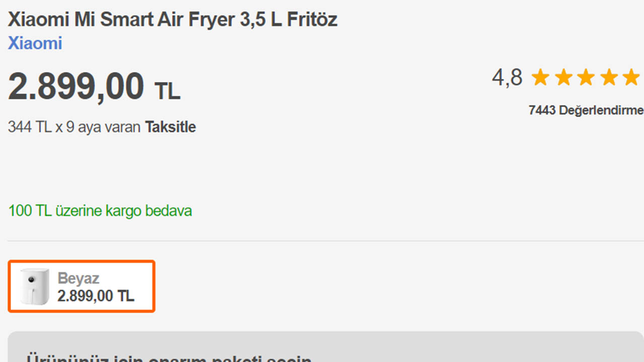Click the first rating star
644x362 pixels.
click(540, 78)
